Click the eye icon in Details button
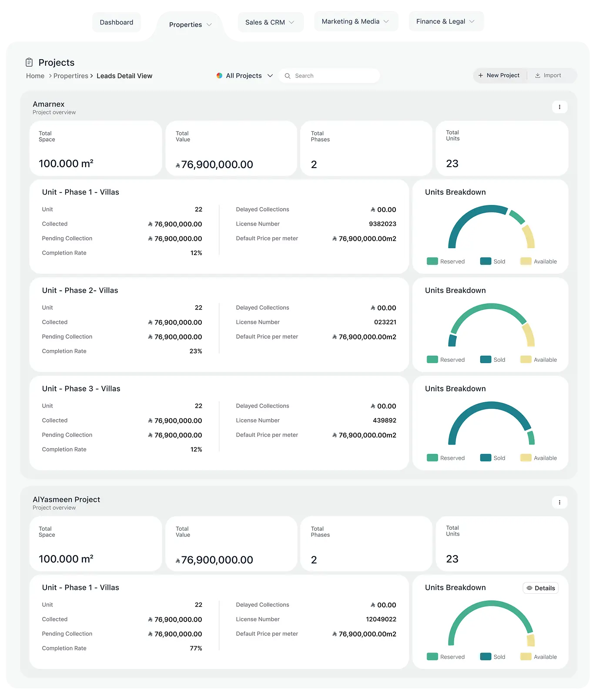This screenshot has height=700, width=596. 529,588
